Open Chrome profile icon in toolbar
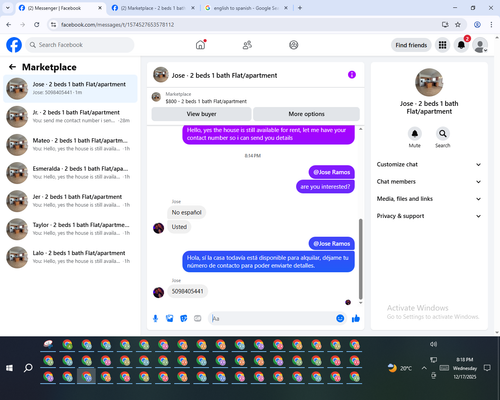 tap(477, 25)
